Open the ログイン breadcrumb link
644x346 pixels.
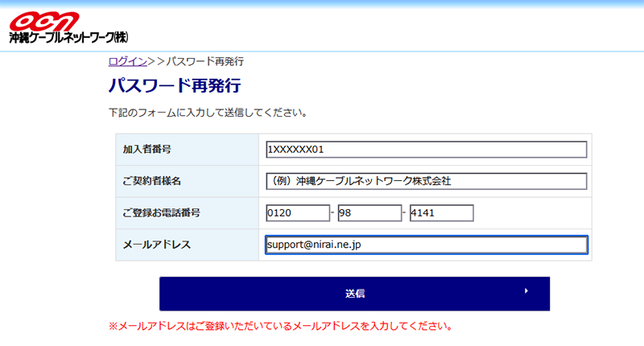[127, 61]
